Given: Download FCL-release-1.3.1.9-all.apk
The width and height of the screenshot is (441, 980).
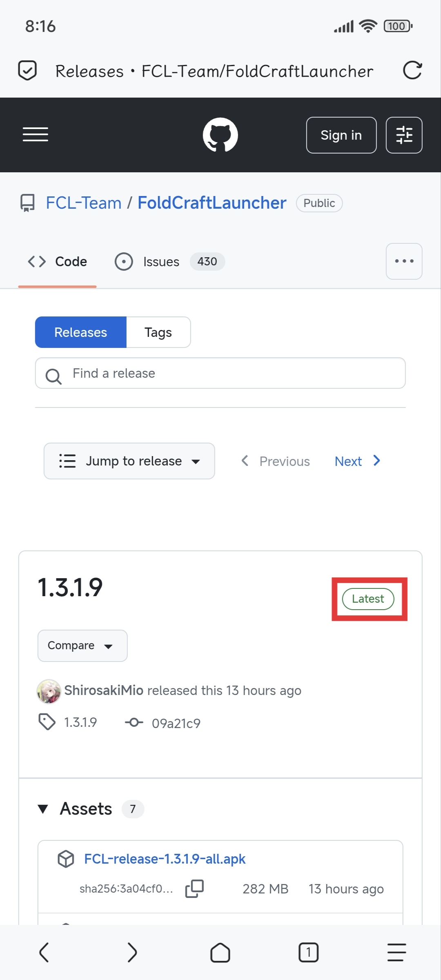Looking at the screenshot, I should pos(165,859).
